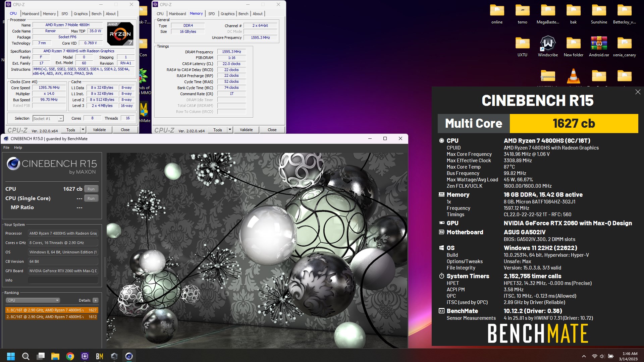Switch to Mainboard tab in left CPU-Z
This screenshot has height=362, width=644.
[31, 14]
